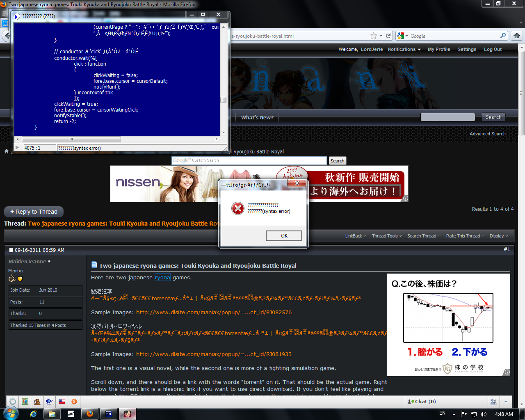Screen dimensions: 525x420
Task: Reload the page with the refresh icon
Action: coord(388,36)
